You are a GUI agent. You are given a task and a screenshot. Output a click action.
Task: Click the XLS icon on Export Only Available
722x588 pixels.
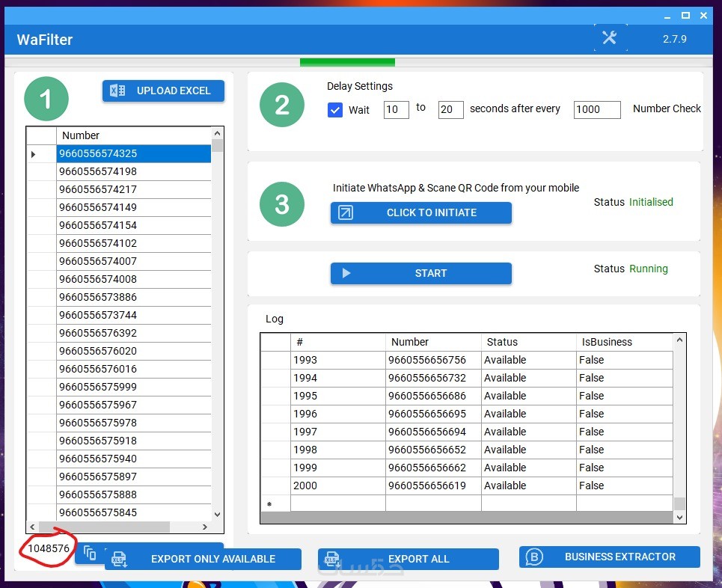(119, 560)
